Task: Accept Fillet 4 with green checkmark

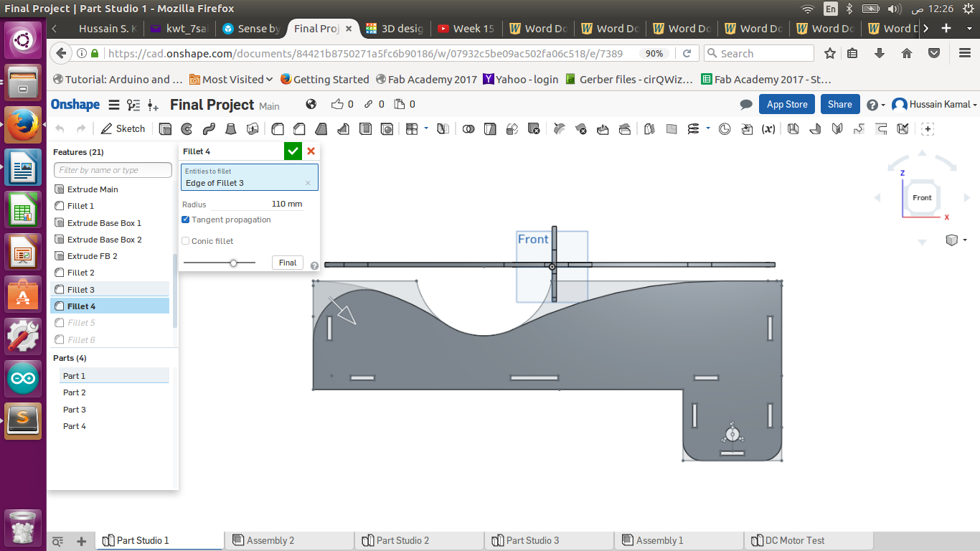Action: 293,151
